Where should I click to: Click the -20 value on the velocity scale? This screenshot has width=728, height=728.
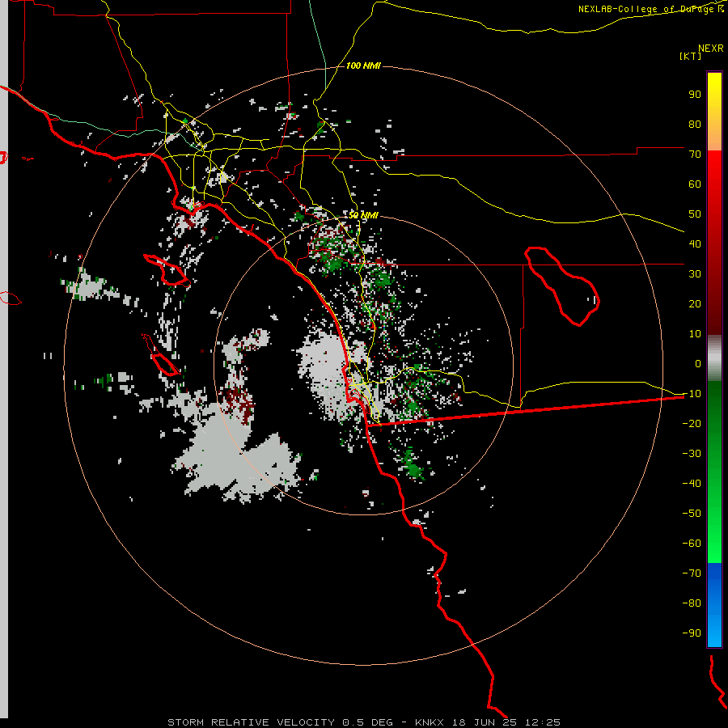(692, 424)
